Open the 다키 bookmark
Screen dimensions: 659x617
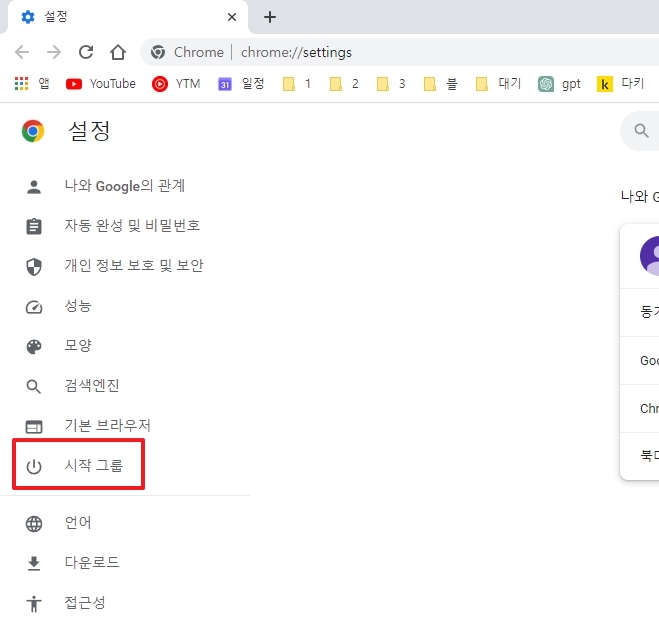(x=620, y=84)
